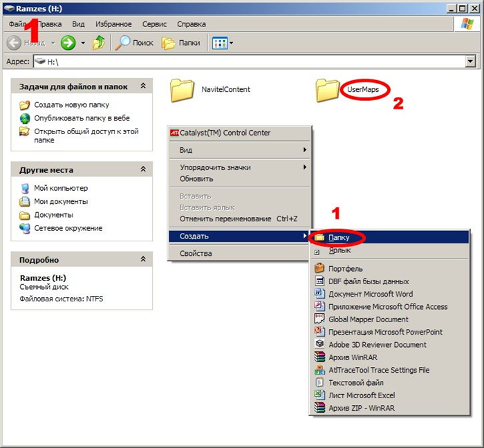484x448 pixels.
Task: Click Открыть общий доступ к этой папке
Action: [x=86, y=136]
